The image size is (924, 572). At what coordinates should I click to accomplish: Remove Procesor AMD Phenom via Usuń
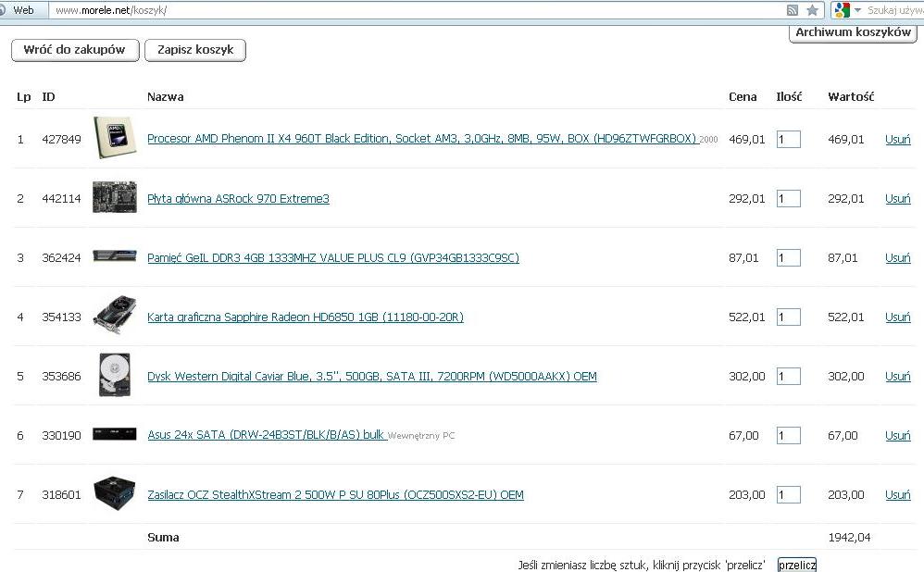897,140
